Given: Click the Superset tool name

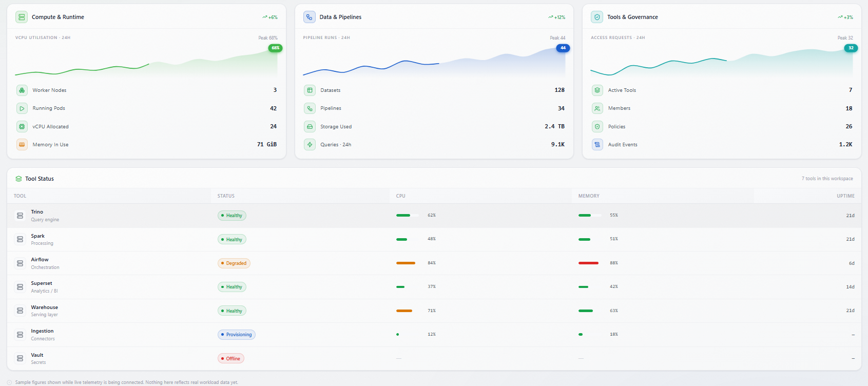Looking at the screenshot, I should click(x=42, y=283).
